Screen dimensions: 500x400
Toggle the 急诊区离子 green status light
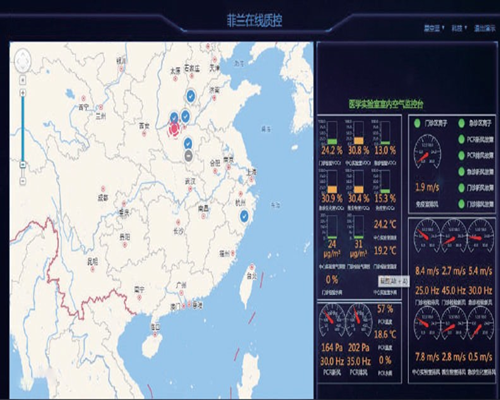(461, 123)
